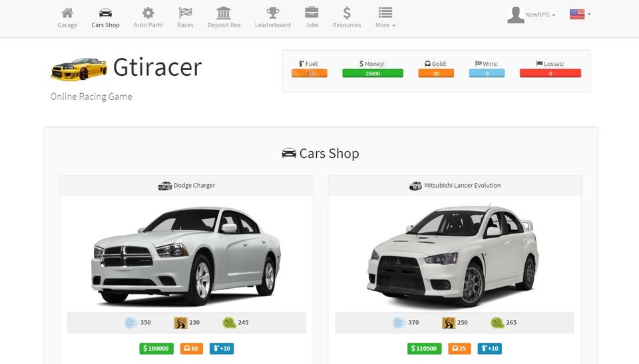Viewport: 639px width, 364px height.
Task: Click the Mitsubishi Lancer Evolution car image
Action: 453,256
